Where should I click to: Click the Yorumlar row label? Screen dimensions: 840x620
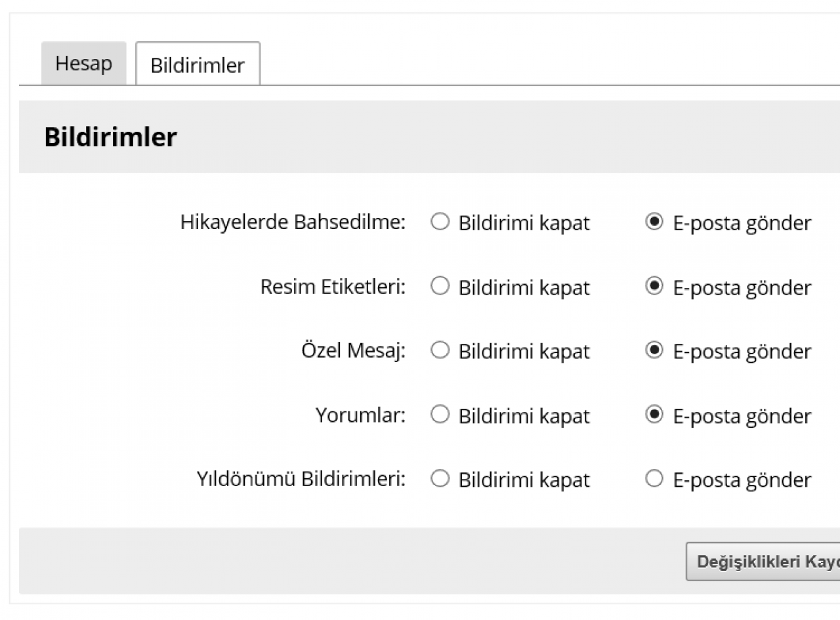(360, 415)
